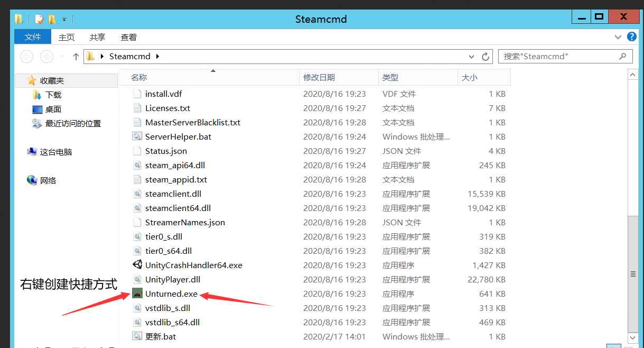
Task: Click the file list scroll up arrow
Action: tap(633, 76)
